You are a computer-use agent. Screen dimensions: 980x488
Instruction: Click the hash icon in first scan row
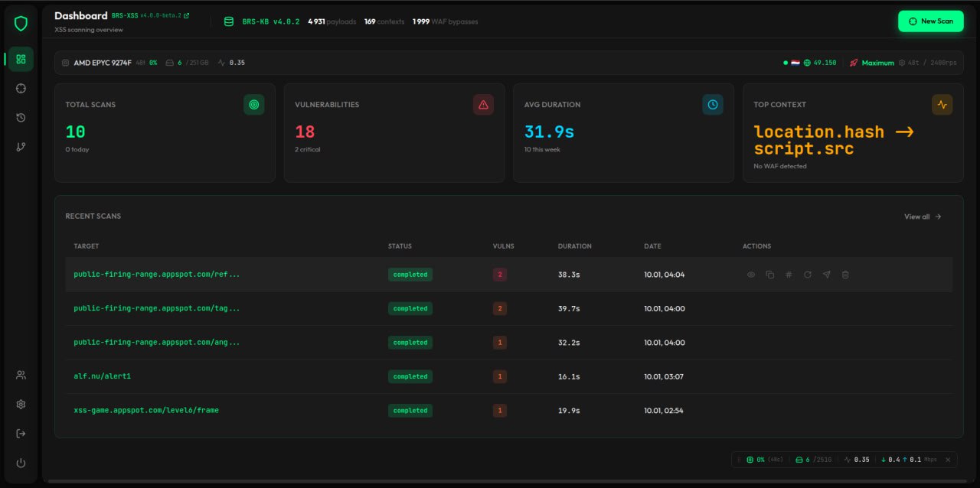tap(789, 275)
